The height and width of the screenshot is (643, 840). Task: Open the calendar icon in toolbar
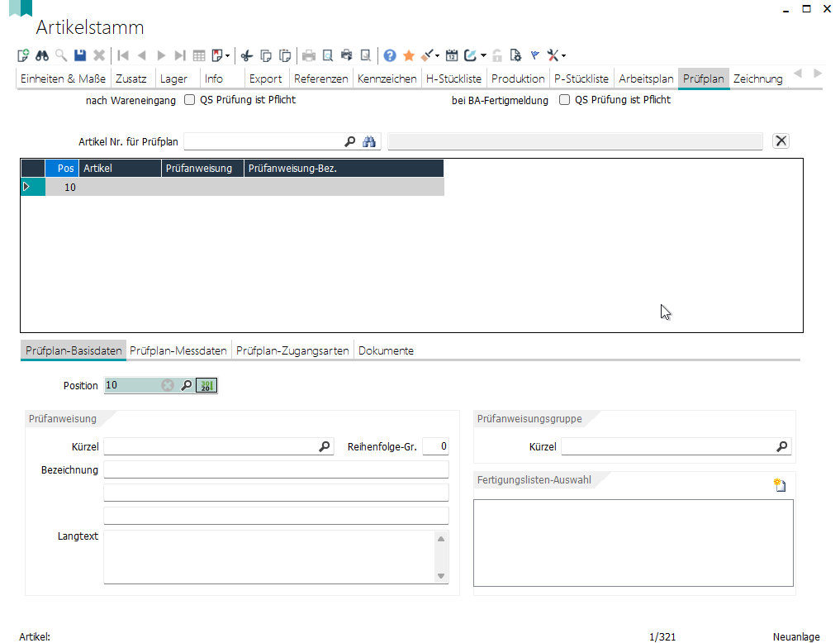[452, 55]
